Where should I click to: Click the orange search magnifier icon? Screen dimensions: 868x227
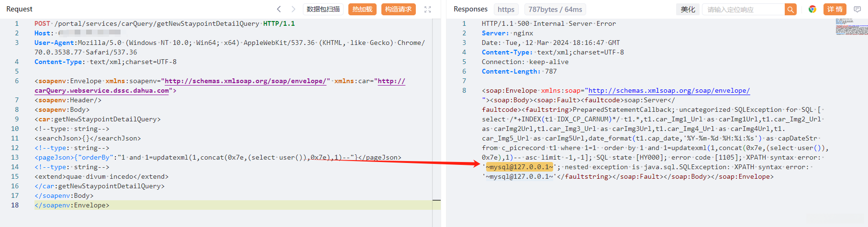tap(790, 9)
